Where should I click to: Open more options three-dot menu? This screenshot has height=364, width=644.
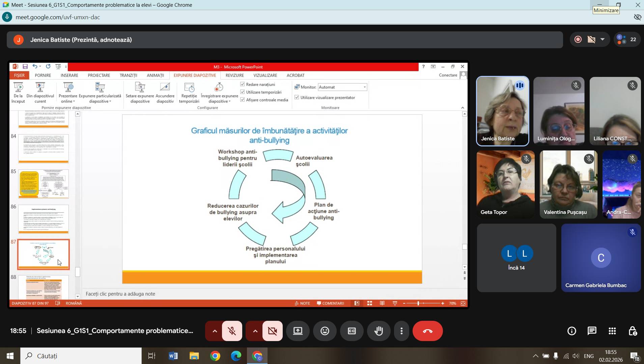pos(401,331)
